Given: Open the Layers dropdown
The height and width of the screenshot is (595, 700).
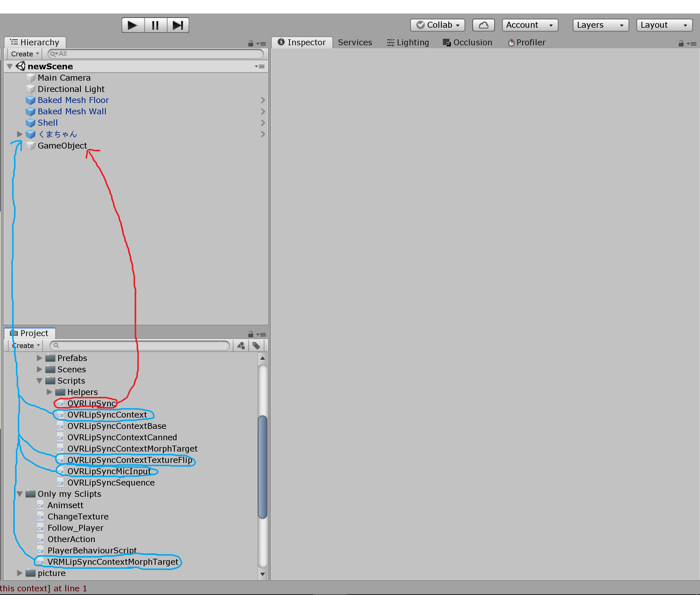Looking at the screenshot, I should pyautogui.click(x=600, y=25).
